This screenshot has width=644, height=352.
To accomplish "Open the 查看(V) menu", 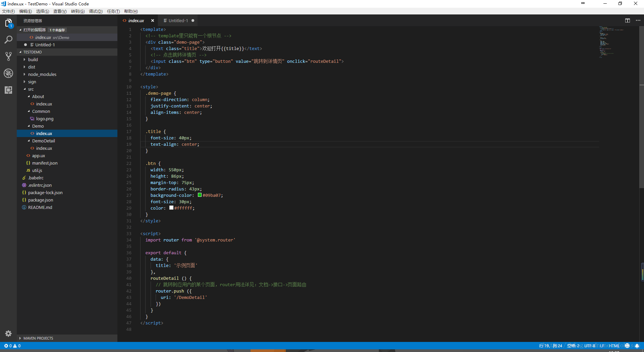I will (60, 11).
